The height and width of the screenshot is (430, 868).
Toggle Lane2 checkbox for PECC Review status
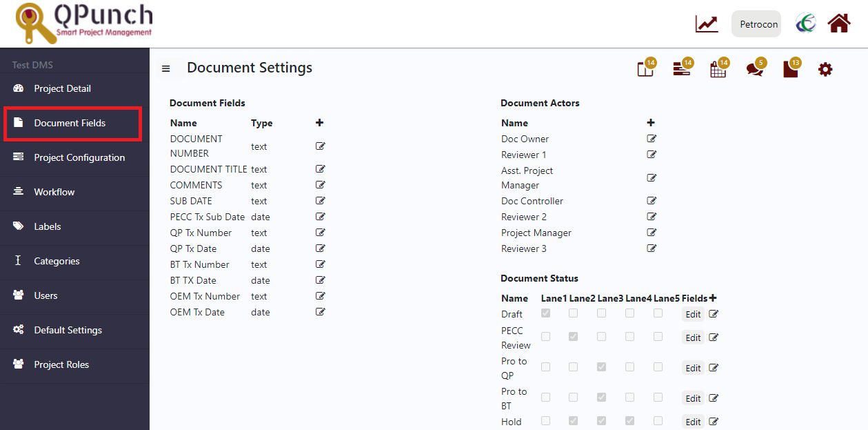coord(573,337)
